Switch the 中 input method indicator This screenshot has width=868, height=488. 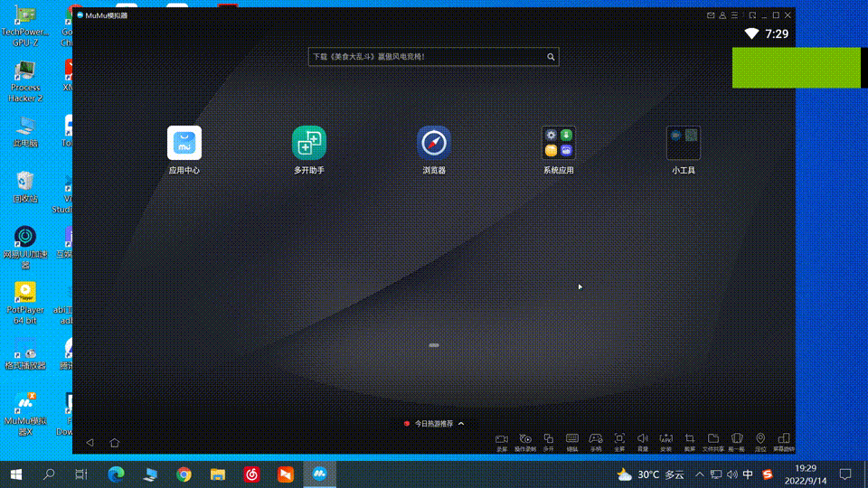pos(748,474)
